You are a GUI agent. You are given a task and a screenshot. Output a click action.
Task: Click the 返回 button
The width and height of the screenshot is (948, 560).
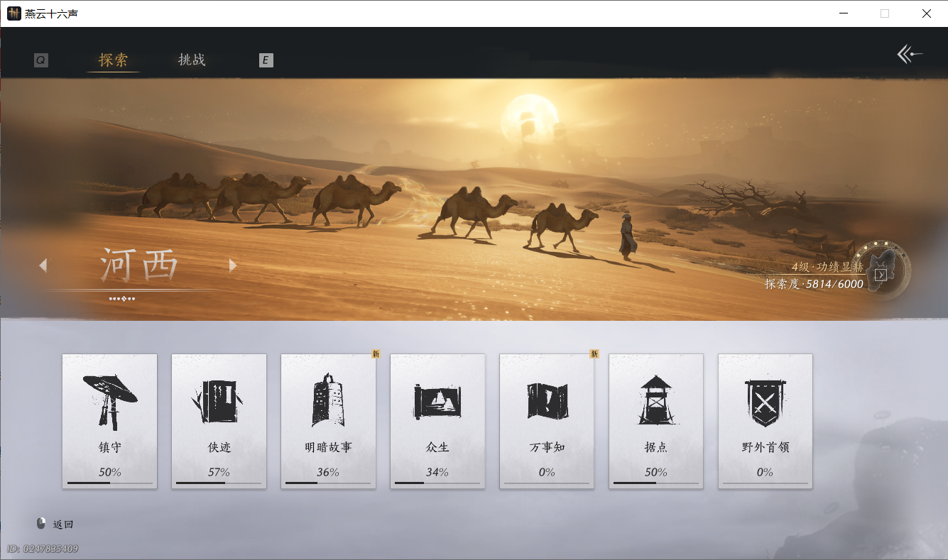point(63,525)
